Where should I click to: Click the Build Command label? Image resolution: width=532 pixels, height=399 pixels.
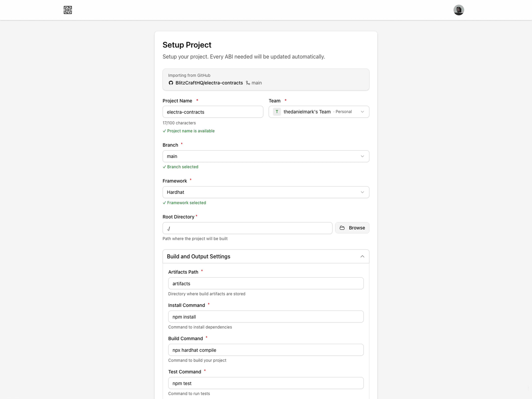tap(185, 338)
